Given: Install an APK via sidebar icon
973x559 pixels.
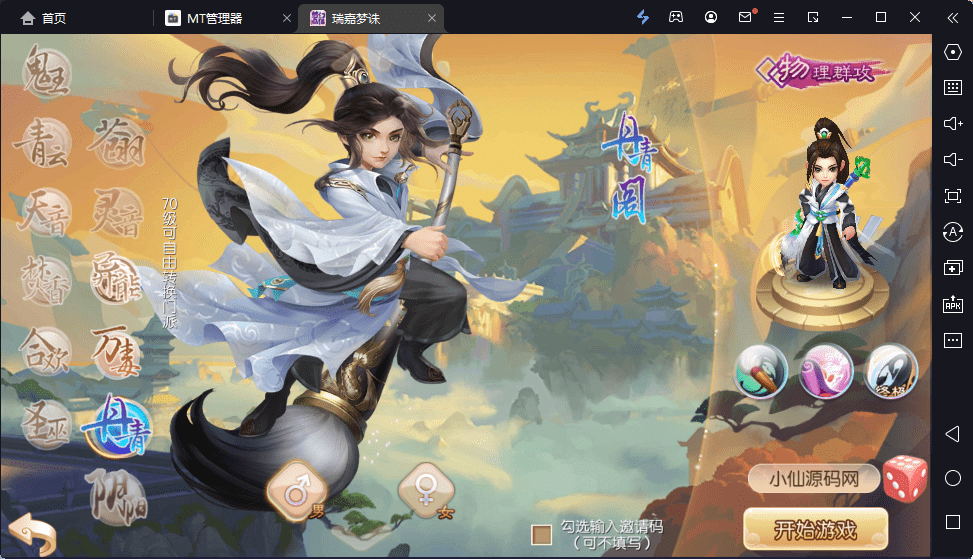Looking at the screenshot, I should tap(953, 304).
